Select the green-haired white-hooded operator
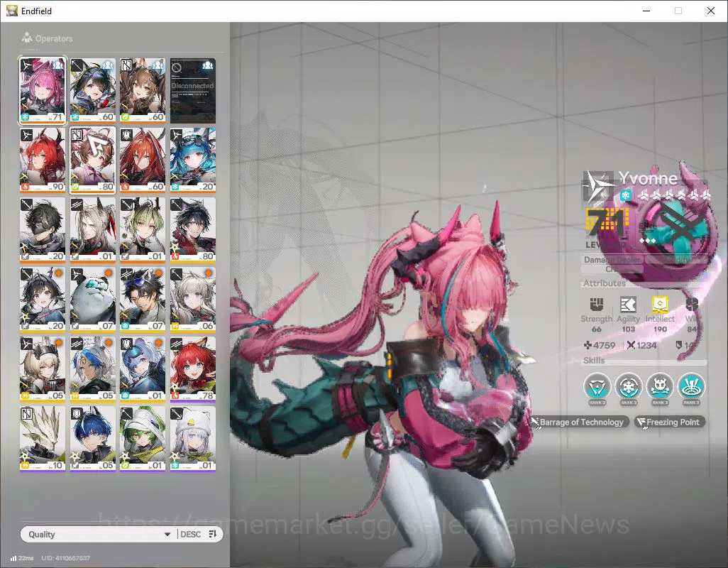 (143, 439)
